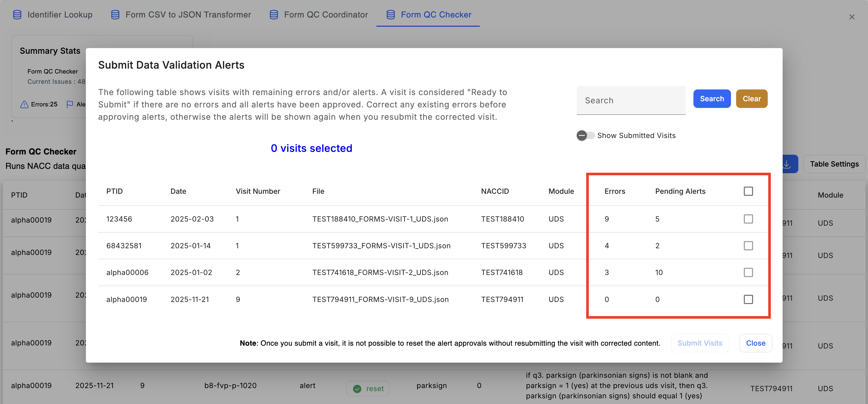Click the Pending Alerts column header
Image resolution: width=868 pixels, height=404 pixels.
pos(680,191)
